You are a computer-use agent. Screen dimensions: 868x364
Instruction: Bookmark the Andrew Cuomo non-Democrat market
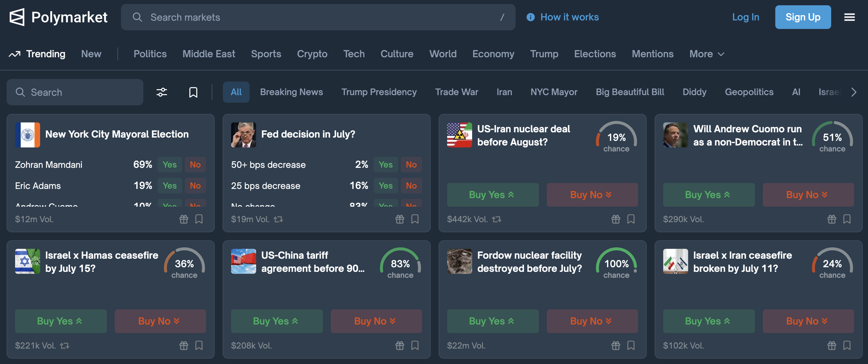coord(847,219)
